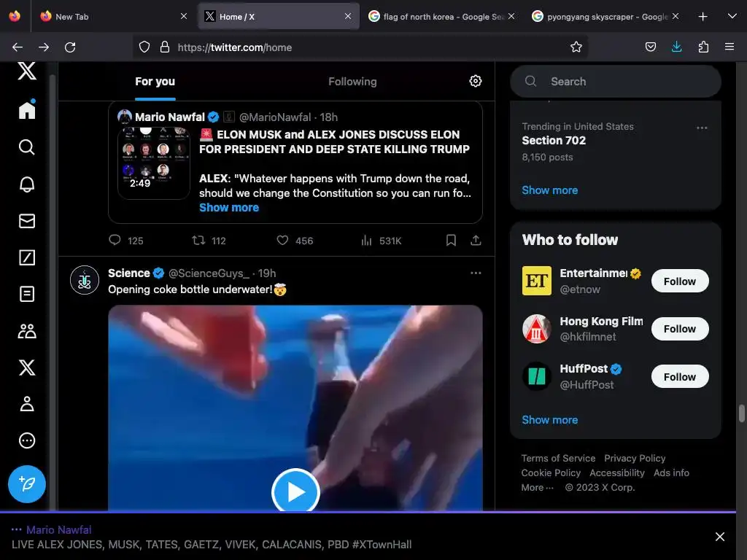The height and width of the screenshot is (560, 747).
Task: Bookmark the Mario Nawfal post
Action: pyautogui.click(x=451, y=240)
